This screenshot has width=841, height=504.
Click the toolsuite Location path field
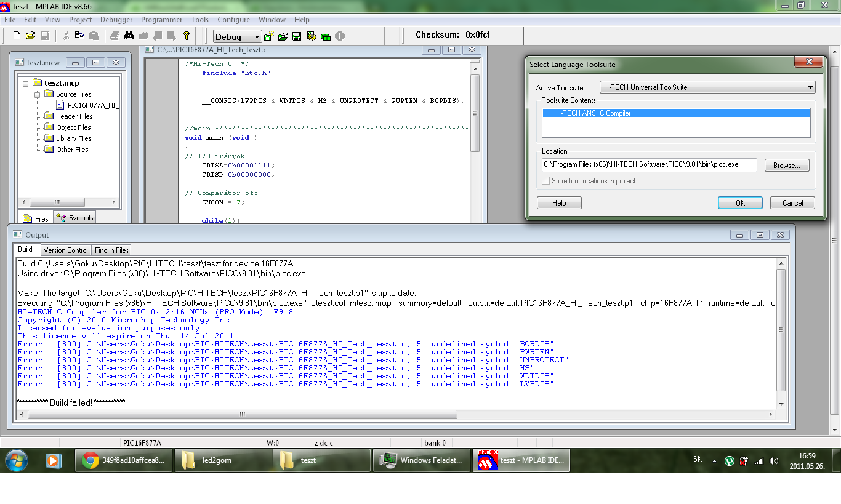(649, 165)
